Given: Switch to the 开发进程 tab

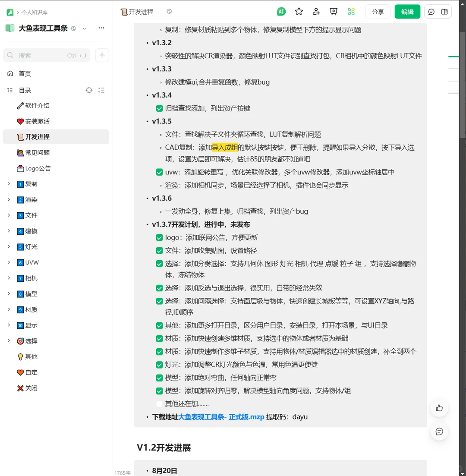Looking at the screenshot, I should pos(136,13).
